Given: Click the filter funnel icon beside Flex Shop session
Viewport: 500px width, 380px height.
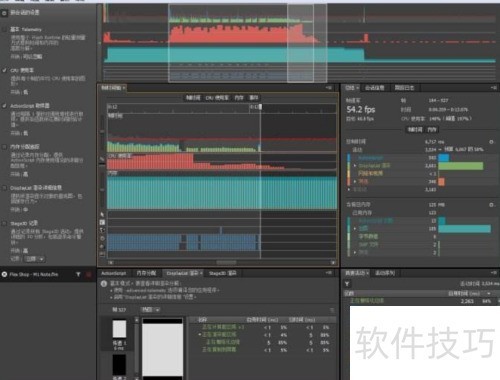Looking at the screenshot, I should [x=78, y=274].
